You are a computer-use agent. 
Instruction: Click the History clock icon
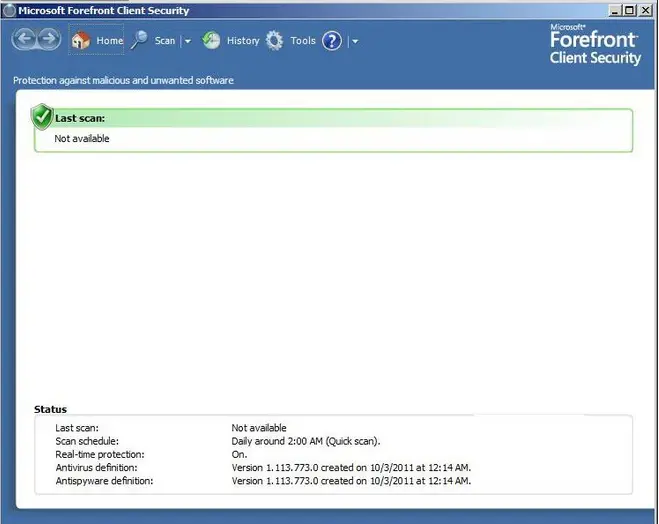coord(211,40)
